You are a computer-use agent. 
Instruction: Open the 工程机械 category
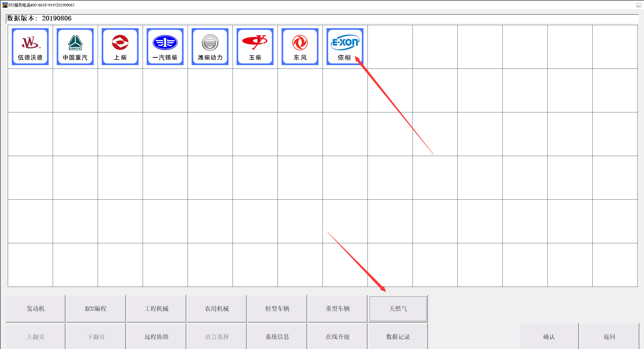(x=156, y=309)
